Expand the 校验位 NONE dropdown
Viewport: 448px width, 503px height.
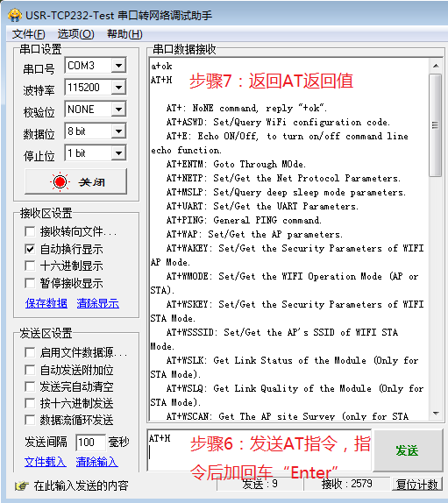point(118,110)
